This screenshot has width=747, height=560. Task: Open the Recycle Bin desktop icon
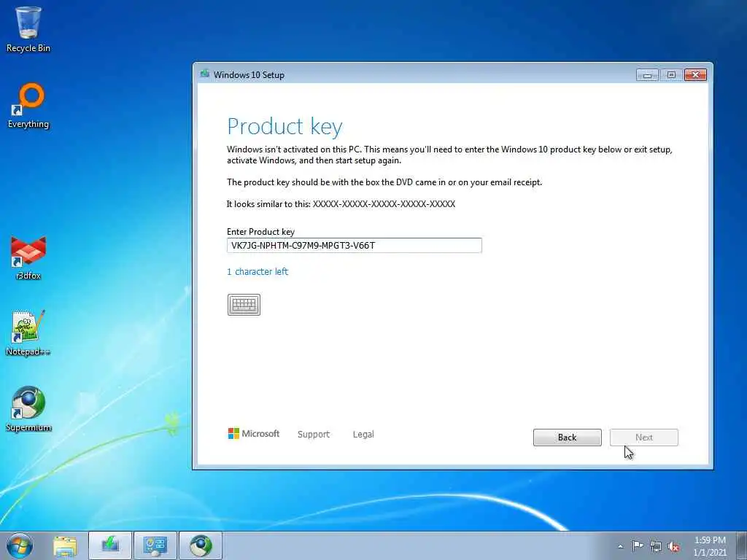[28, 29]
